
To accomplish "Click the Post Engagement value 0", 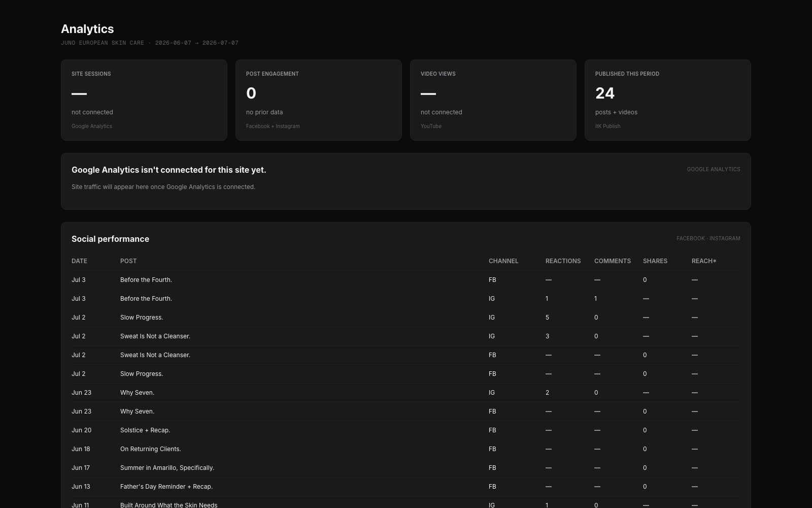I will [251, 93].
